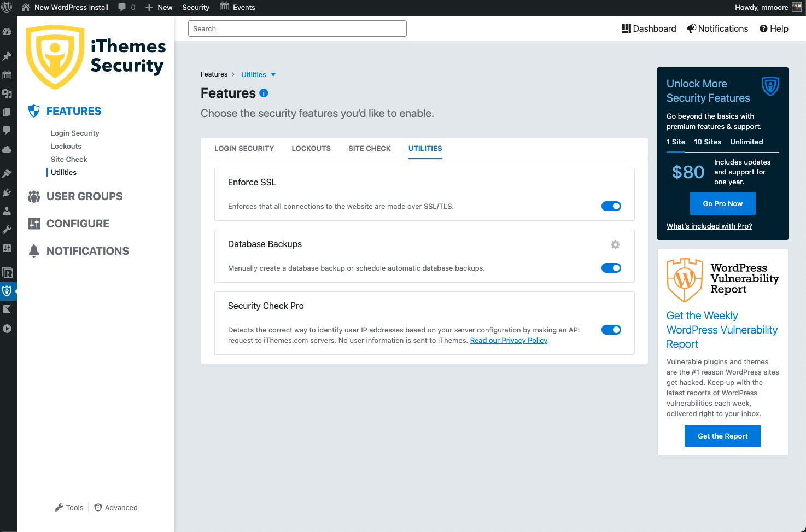This screenshot has height=532, width=806.
Task: Open Users sidebar icon
Action: [x=7, y=211]
